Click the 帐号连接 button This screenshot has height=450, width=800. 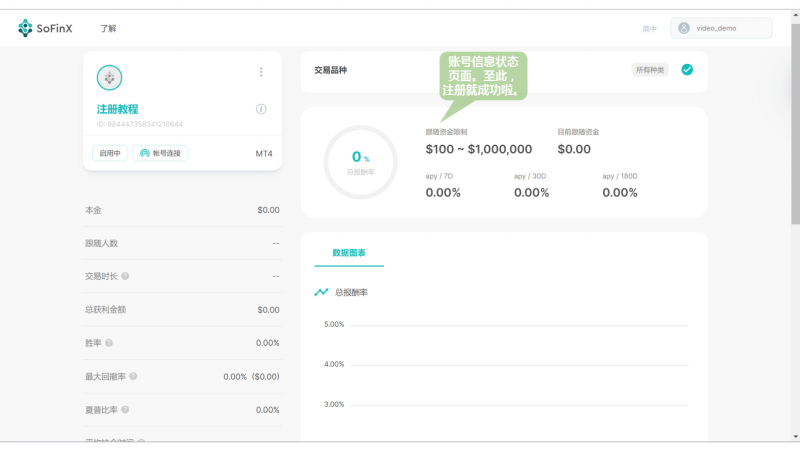pyautogui.click(x=160, y=153)
